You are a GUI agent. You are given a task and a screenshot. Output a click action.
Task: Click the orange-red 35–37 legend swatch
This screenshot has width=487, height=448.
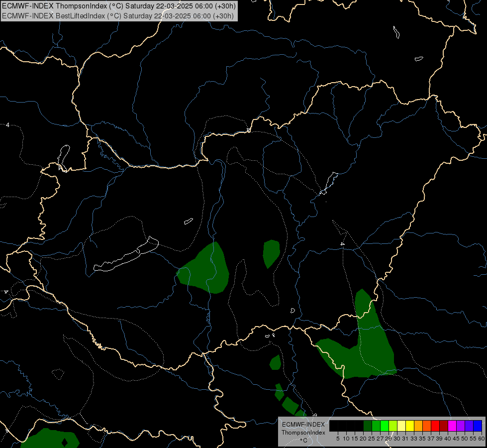click(427, 426)
